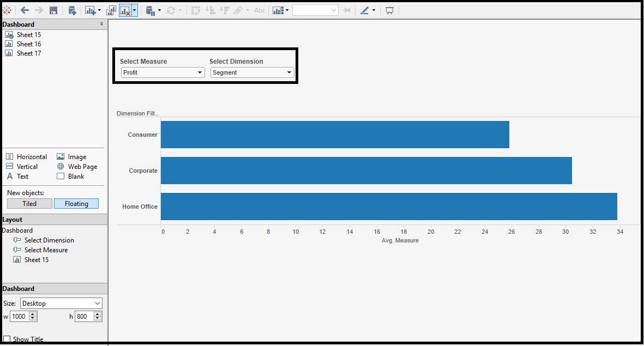Open the Tableau start page
The height and width of the screenshot is (346, 644).
tap(7, 10)
